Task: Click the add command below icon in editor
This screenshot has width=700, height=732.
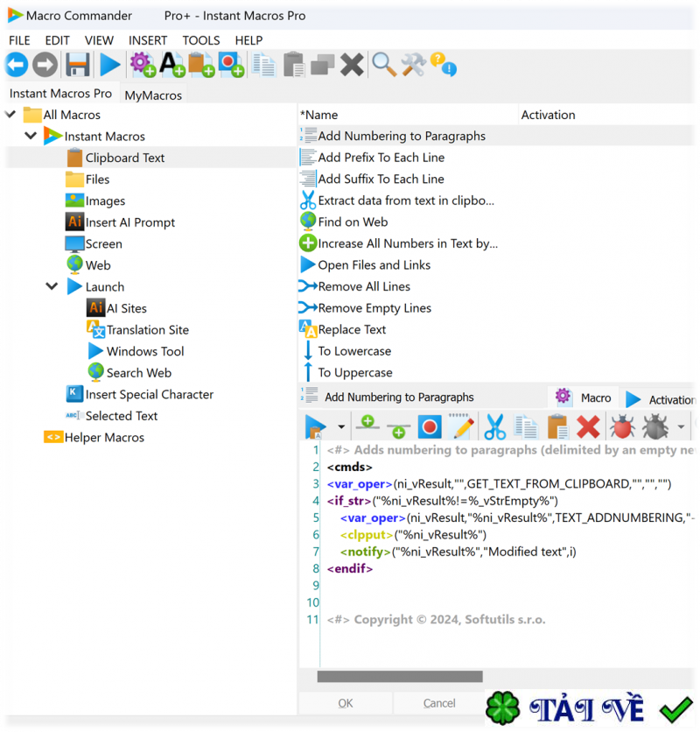Action: [398, 429]
